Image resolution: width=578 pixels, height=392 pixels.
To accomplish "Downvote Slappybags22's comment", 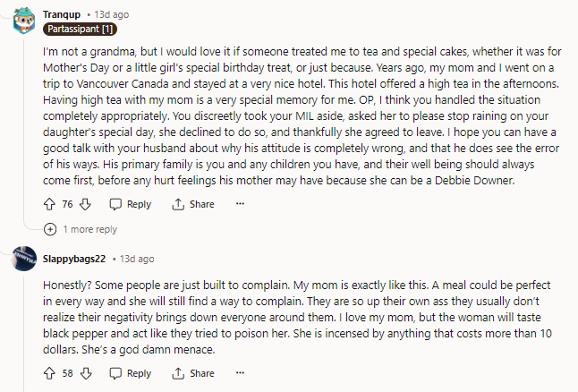I will (x=87, y=373).
